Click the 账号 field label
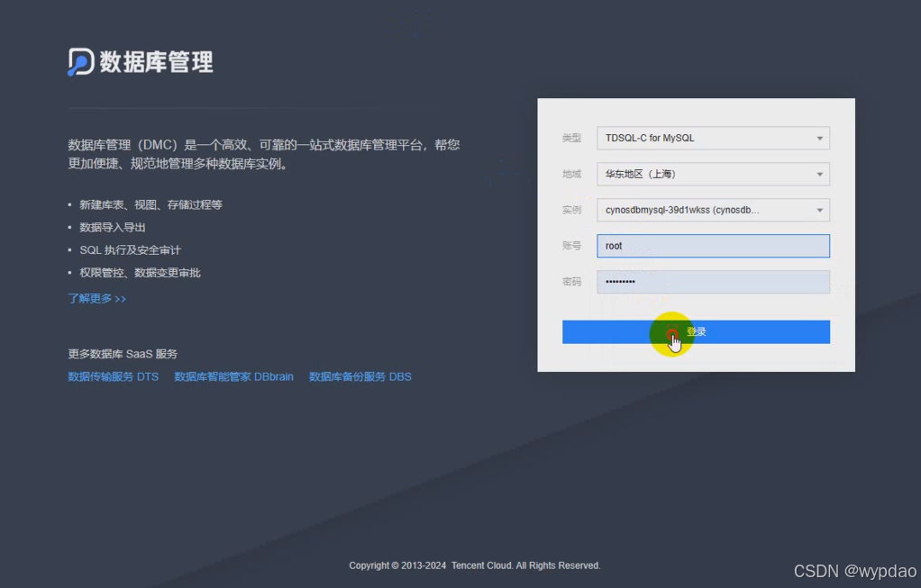Screen dimensions: 921x588 pos(571,246)
